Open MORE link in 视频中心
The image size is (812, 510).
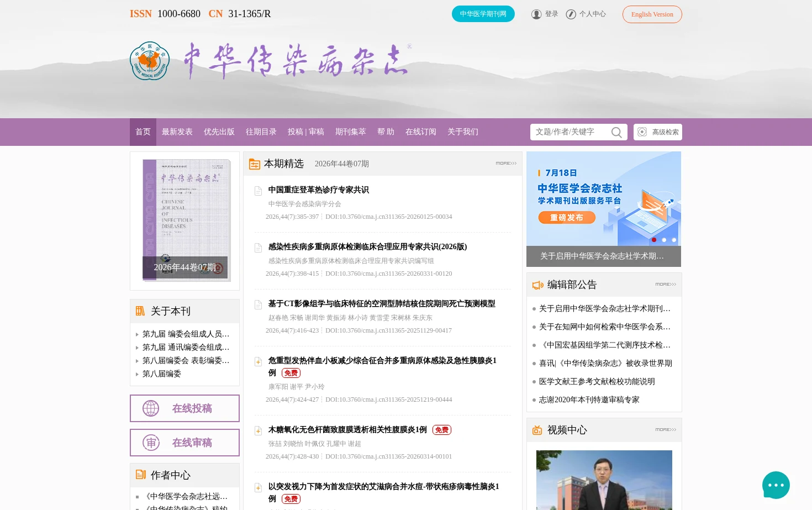[x=666, y=430]
